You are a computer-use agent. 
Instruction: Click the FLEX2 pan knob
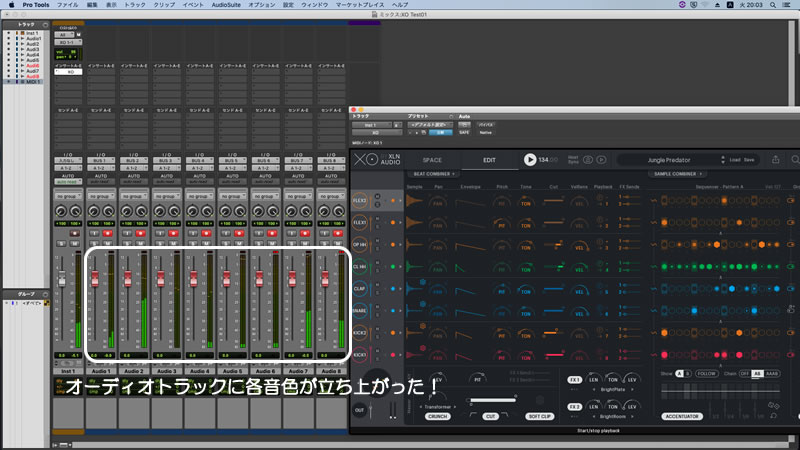(x=437, y=202)
